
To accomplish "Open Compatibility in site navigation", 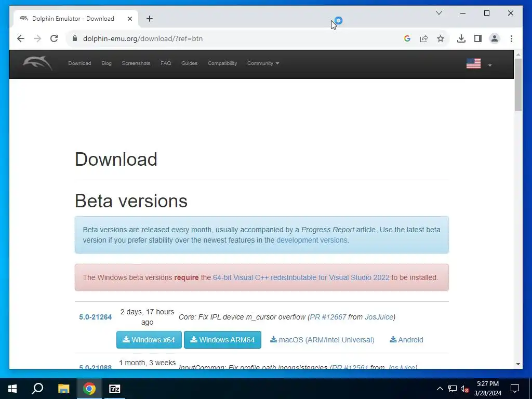I will (222, 63).
